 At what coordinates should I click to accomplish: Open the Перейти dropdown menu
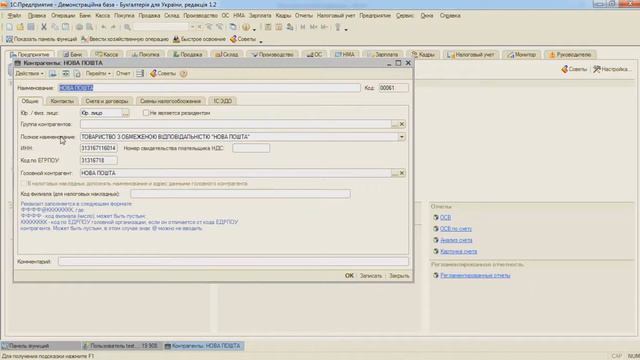pyautogui.click(x=98, y=73)
